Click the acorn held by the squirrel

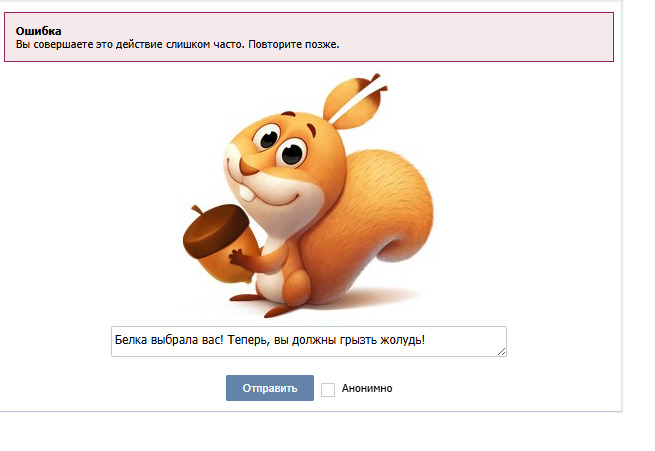(x=219, y=243)
